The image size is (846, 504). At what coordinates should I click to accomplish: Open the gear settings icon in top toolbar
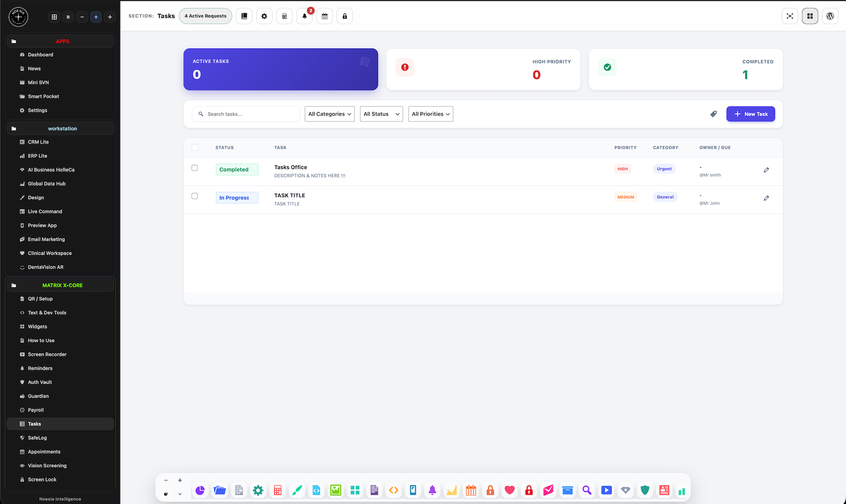tap(264, 16)
